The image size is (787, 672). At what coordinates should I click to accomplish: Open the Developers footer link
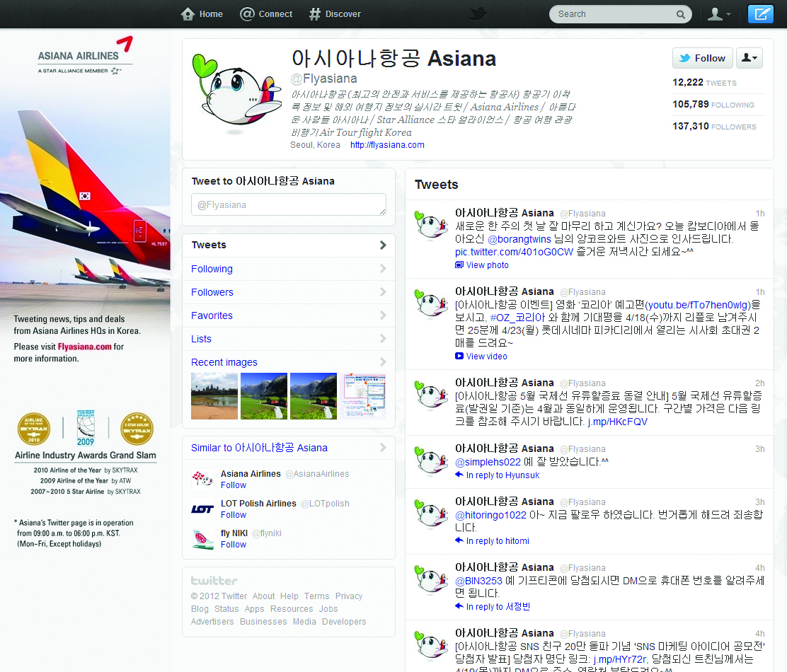(x=344, y=622)
